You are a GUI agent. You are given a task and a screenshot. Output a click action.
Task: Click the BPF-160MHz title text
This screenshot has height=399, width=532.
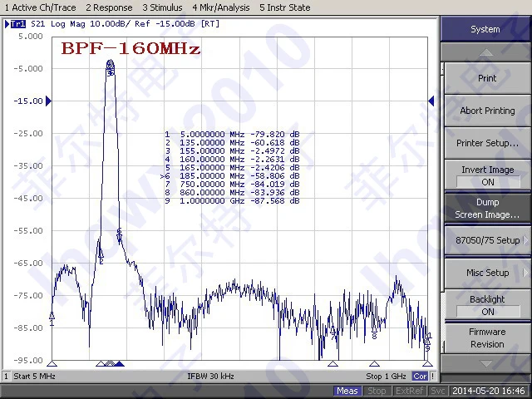[131, 48]
